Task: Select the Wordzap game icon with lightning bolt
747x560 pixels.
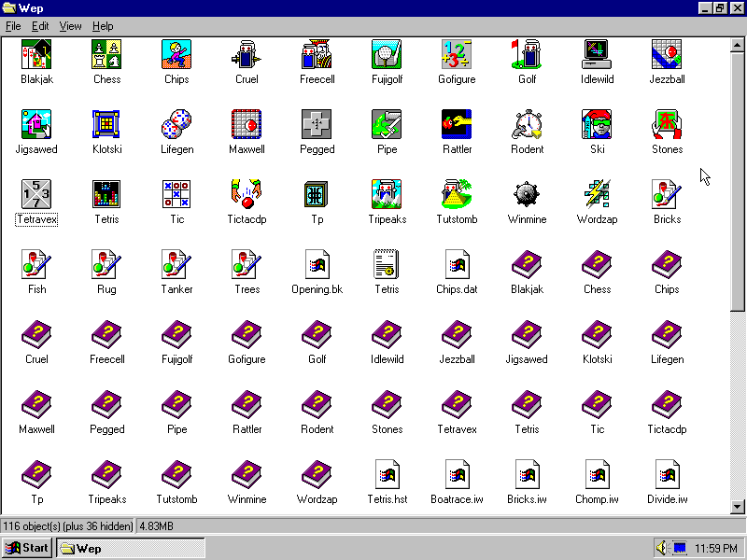Action: (597, 194)
